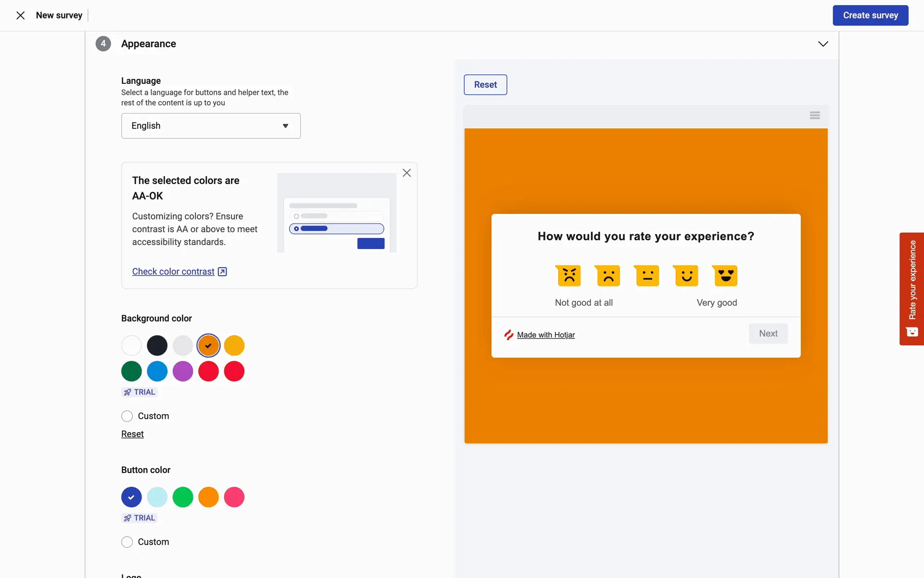Viewport: 924px width, 578px height.
Task: Click the Rate your experience side tab
Action: click(911, 289)
